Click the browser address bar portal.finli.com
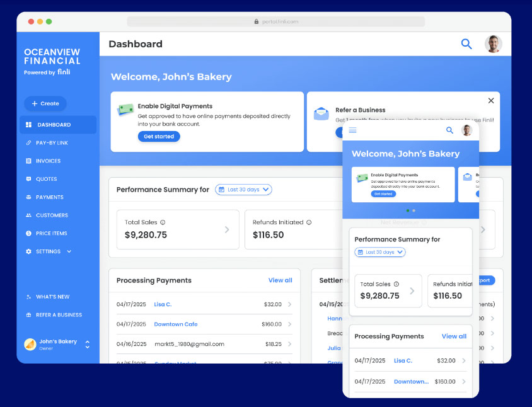Viewport: 532px width, 407px height. coord(276,21)
